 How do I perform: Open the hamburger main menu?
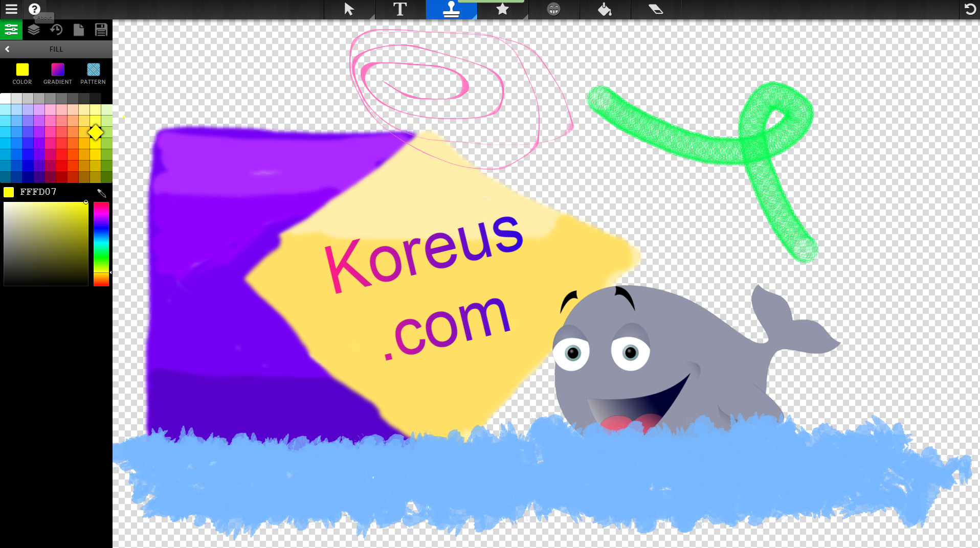pos(11,9)
